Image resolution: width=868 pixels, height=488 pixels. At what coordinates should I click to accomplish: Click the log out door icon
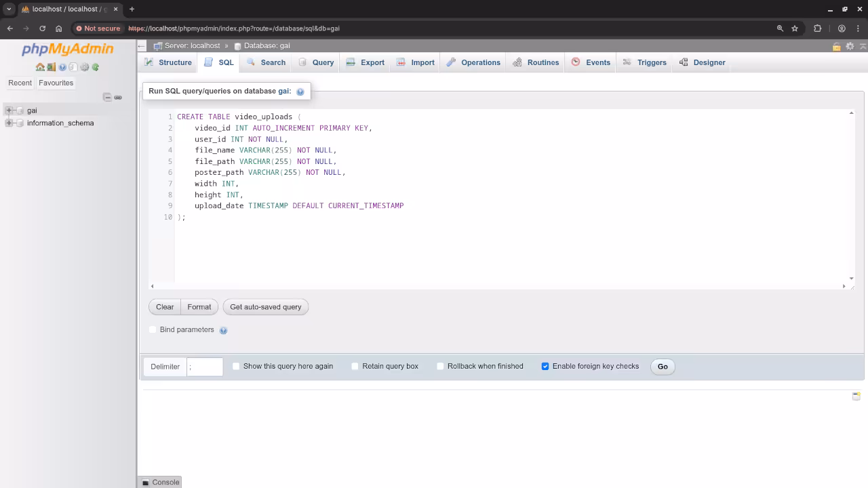tap(51, 67)
